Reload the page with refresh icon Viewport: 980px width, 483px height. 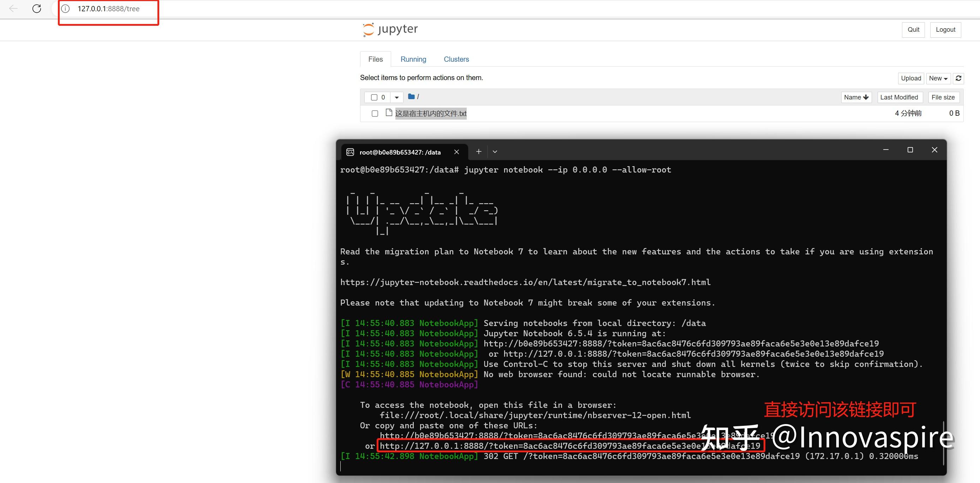pos(37,8)
